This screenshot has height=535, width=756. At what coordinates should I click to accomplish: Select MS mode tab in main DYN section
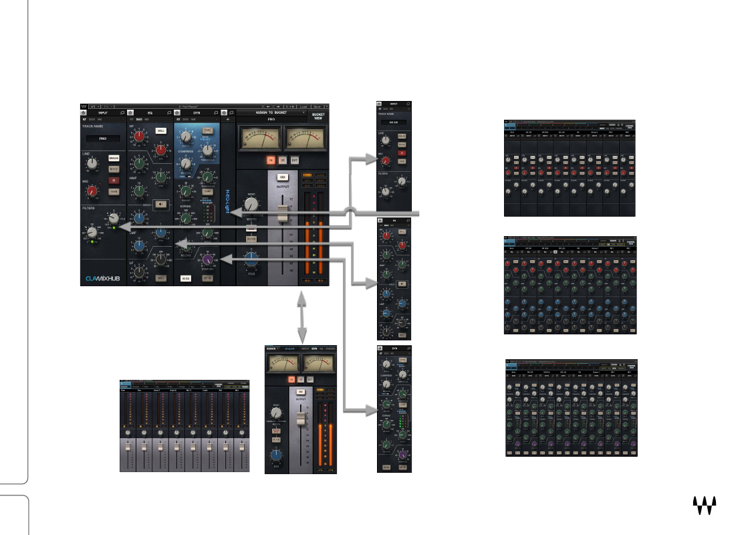[x=193, y=119]
